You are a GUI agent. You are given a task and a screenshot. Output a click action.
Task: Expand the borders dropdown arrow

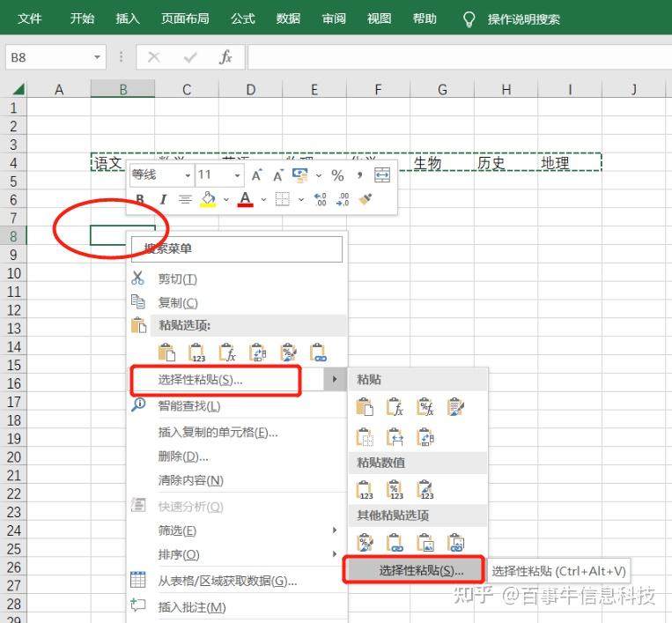(301, 199)
